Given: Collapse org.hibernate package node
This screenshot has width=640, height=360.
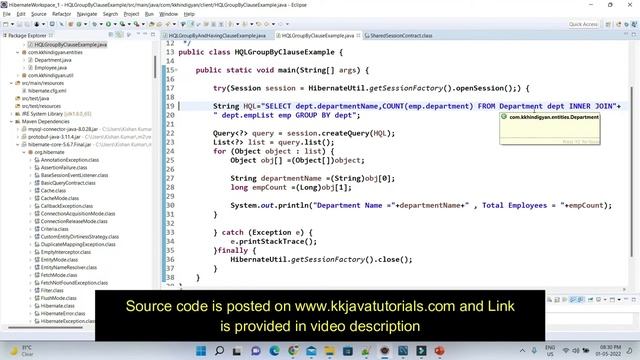Looking at the screenshot, I should click(x=24, y=152).
